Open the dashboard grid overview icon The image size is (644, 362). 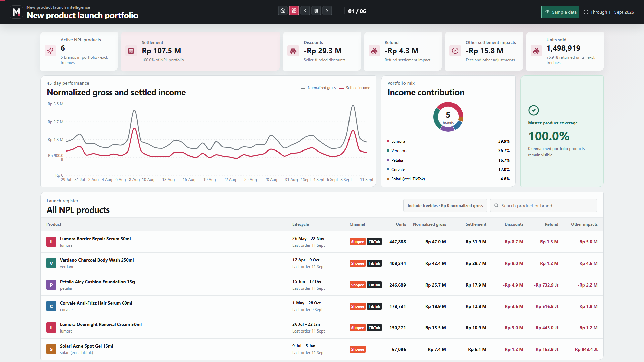[x=294, y=11]
